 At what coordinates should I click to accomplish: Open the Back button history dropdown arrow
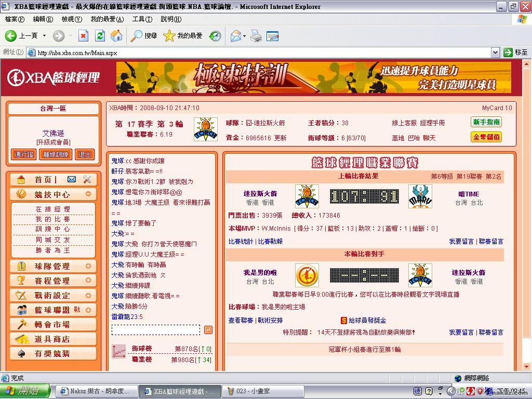(x=44, y=36)
